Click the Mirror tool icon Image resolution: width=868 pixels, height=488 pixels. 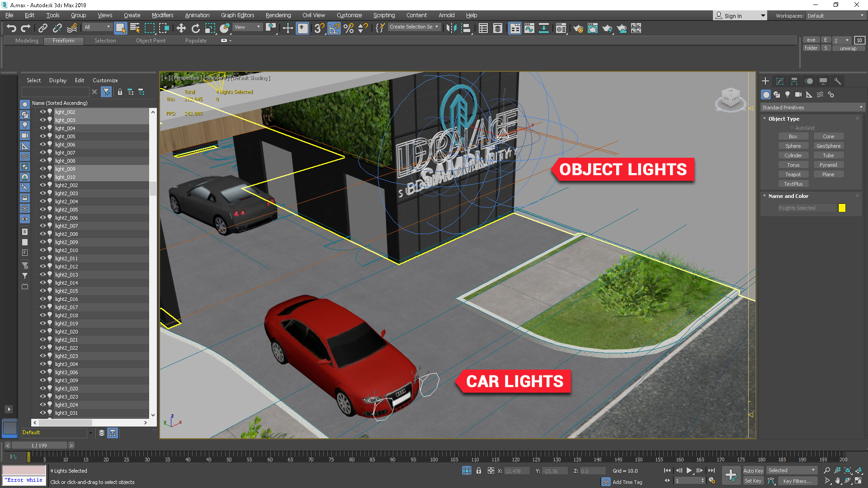coord(451,28)
